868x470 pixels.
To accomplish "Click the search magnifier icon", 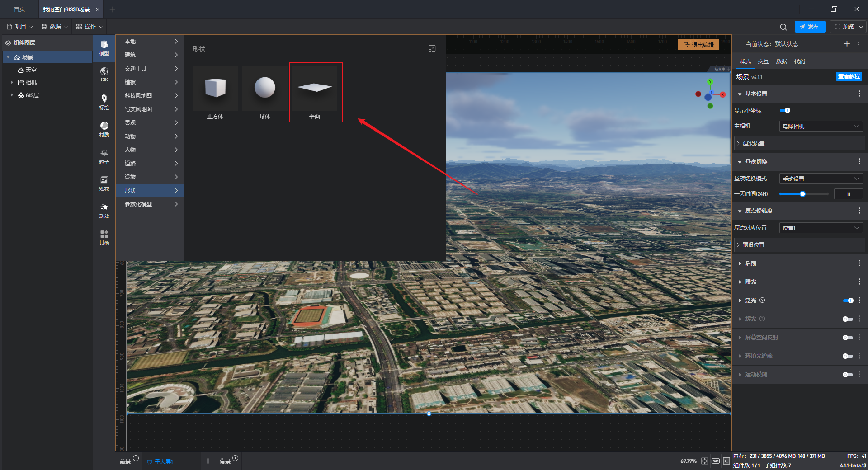I will (783, 27).
